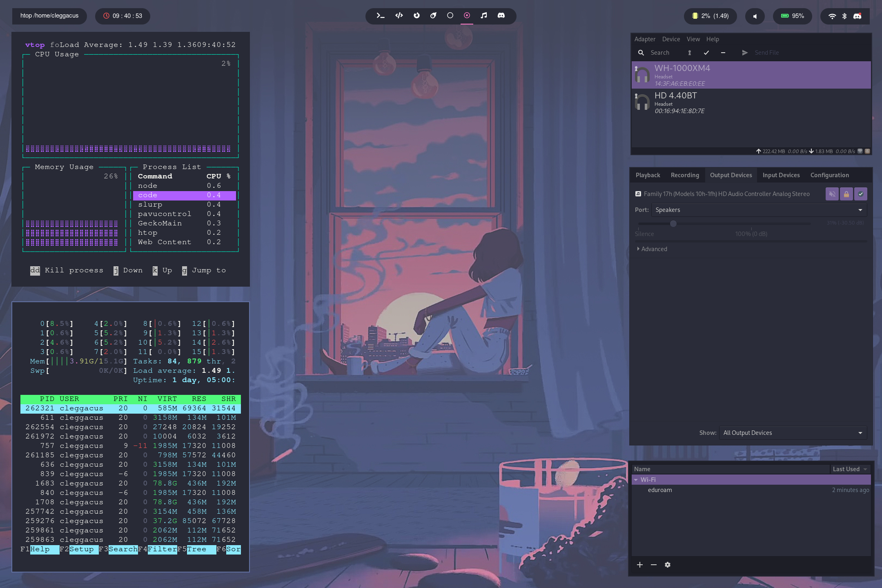This screenshot has height=588, width=882.
Task: Open the Adapter menu
Action: [645, 39]
